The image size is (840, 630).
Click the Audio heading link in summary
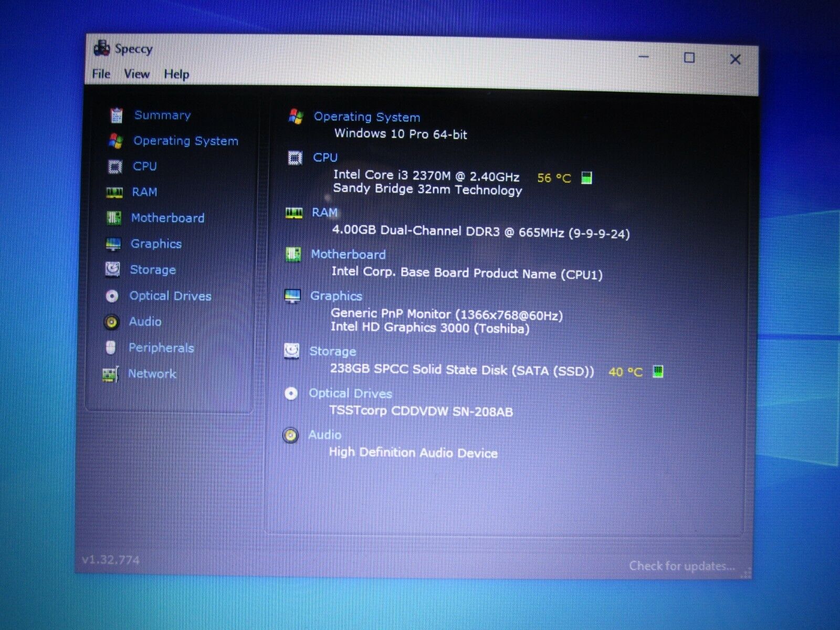click(325, 435)
